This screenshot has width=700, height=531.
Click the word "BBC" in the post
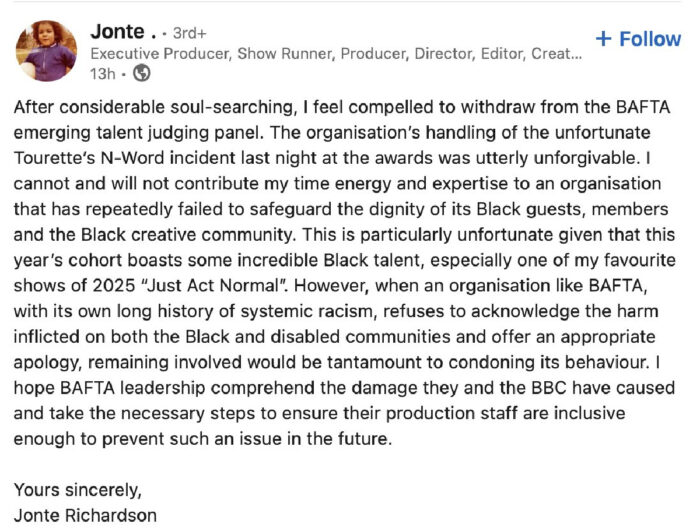[549, 388]
